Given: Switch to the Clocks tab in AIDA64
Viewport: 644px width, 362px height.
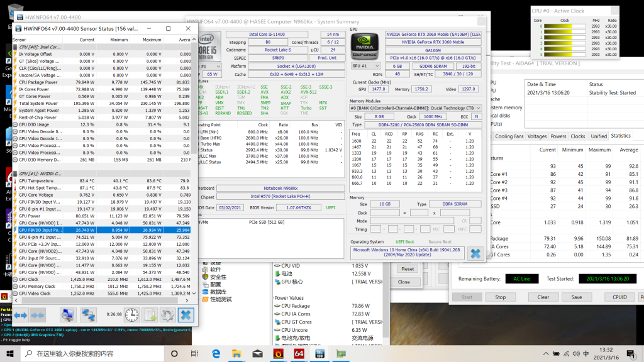Looking at the screenshot, I should pyautogui.click(x=577, y=136).
